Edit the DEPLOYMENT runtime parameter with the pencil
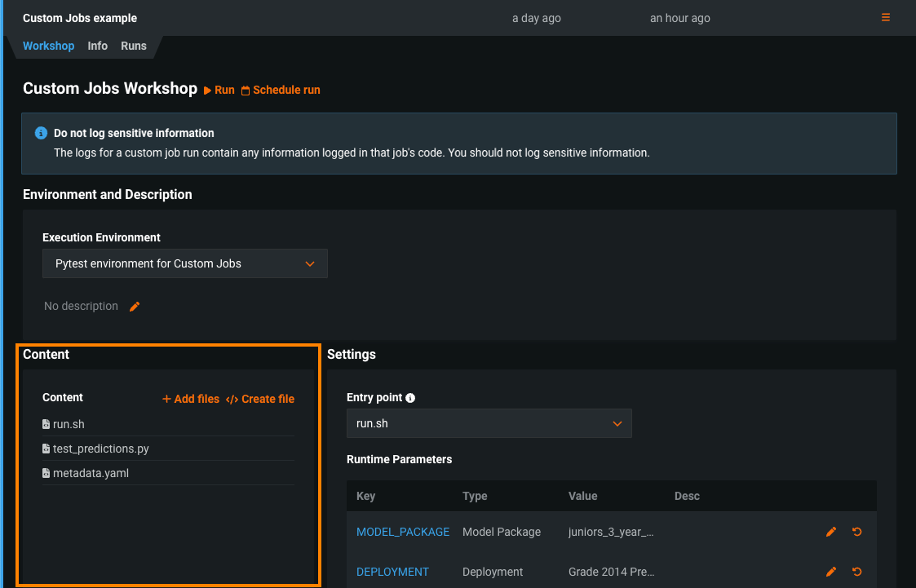The image size is (916, 588). (831, 572)
